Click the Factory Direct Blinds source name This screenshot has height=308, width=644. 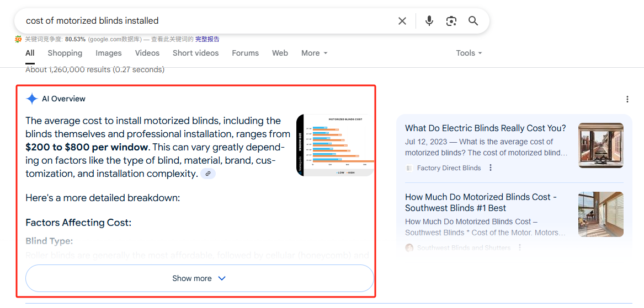pos(449,167)
